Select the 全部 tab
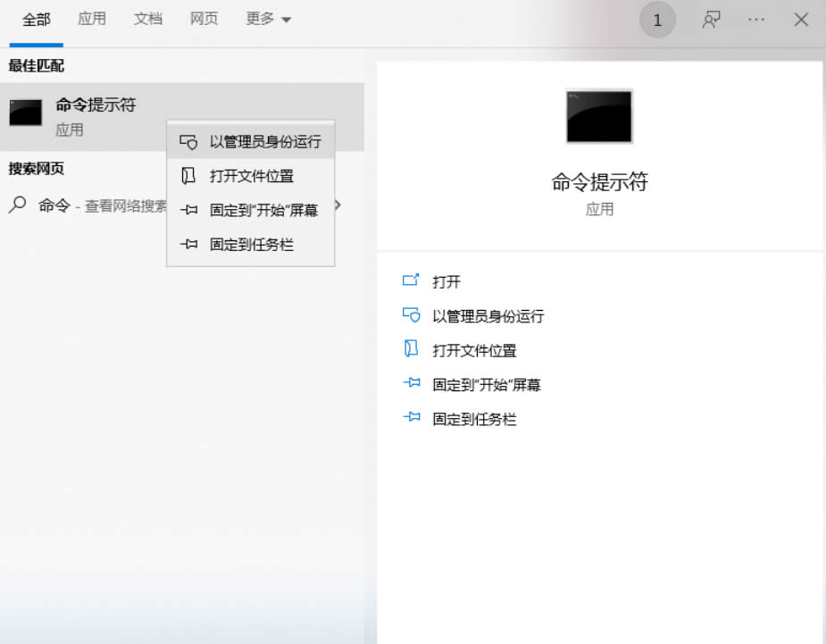The image size is (826, 644). click(37, 20)
